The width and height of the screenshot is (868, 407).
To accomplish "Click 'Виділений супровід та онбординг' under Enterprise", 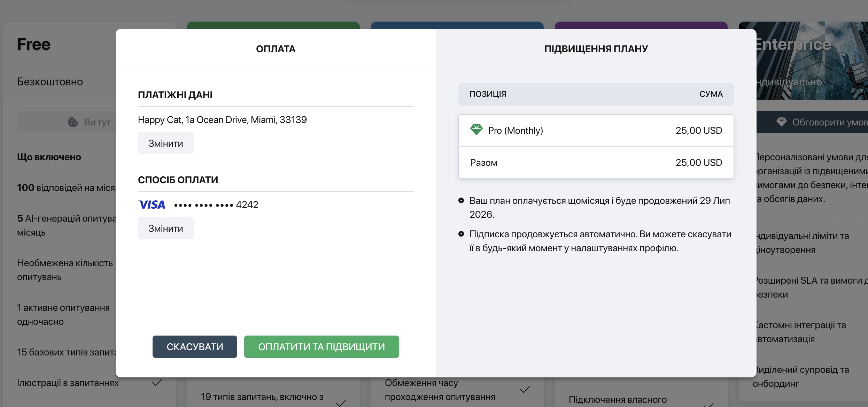I will pos(803,376).
